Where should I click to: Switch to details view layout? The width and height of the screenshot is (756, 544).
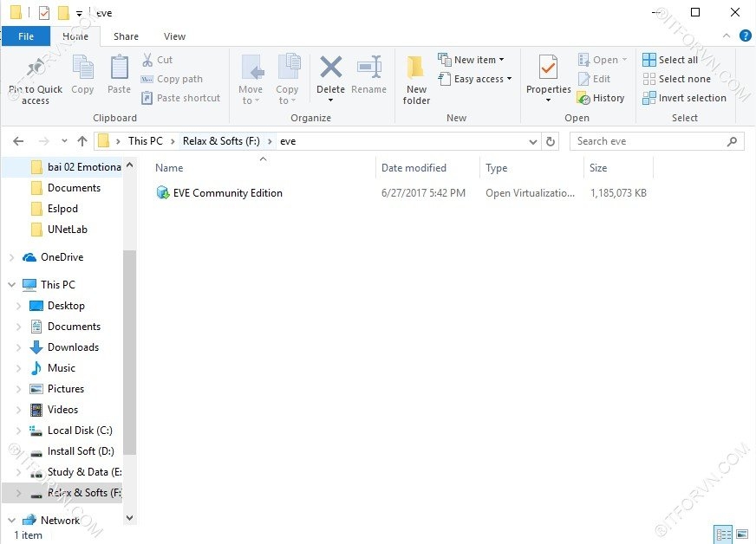(x=723, y=534)
